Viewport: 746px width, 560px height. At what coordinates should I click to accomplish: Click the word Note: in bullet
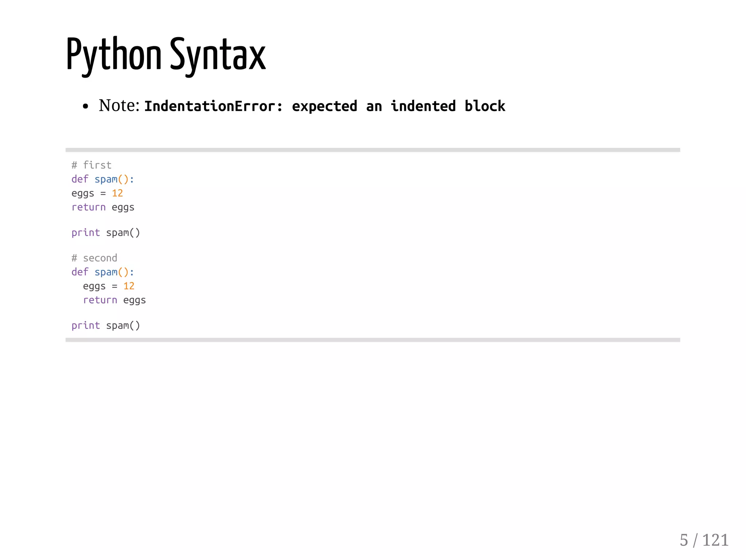pos(119,106)
